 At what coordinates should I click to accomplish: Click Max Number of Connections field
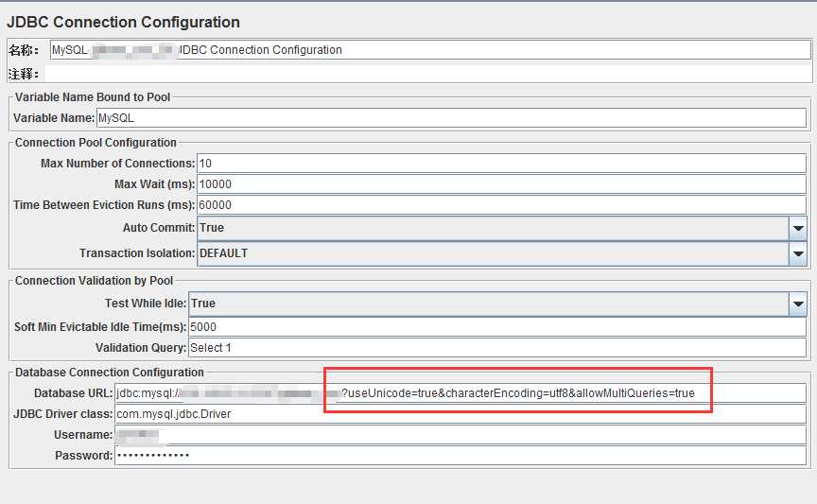click(501, 164)
